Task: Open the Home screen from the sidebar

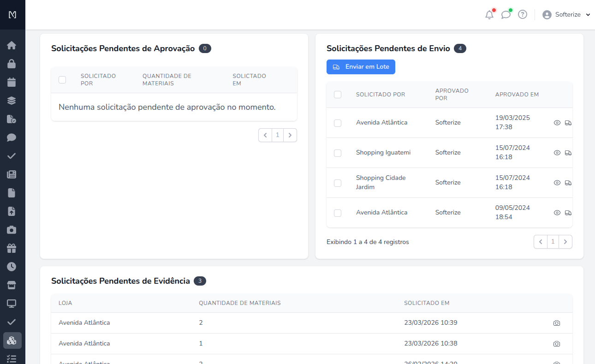Action: click(12, 45)
